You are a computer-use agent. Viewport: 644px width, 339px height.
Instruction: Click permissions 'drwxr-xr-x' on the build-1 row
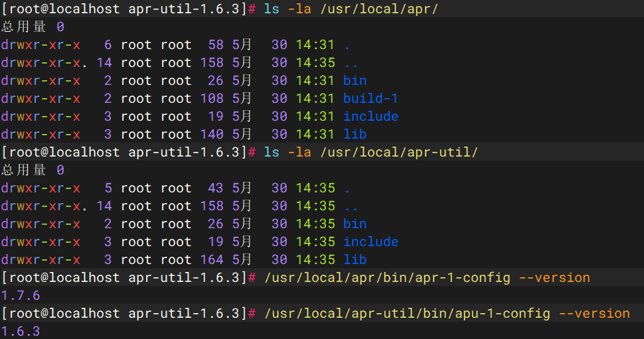[40, 98]
